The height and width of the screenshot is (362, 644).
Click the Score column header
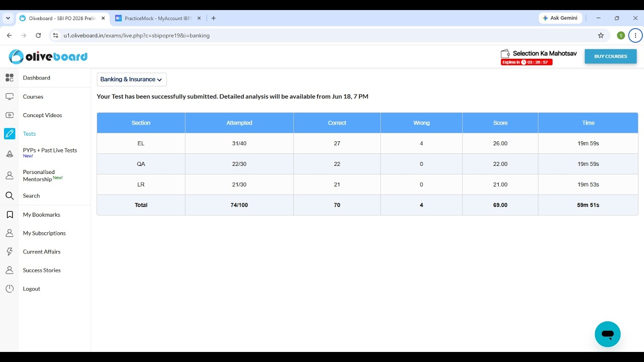pyautogui.click(x=500, y=123)
